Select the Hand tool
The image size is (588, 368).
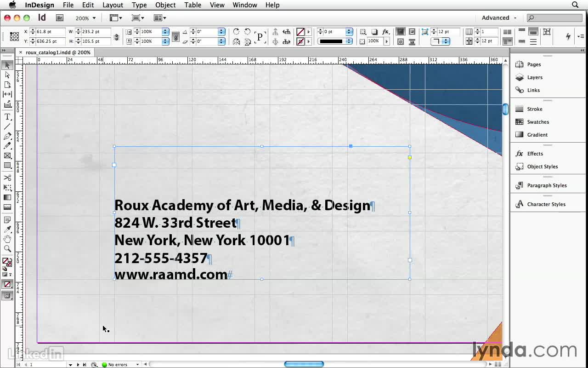click(x=7, y=239)
